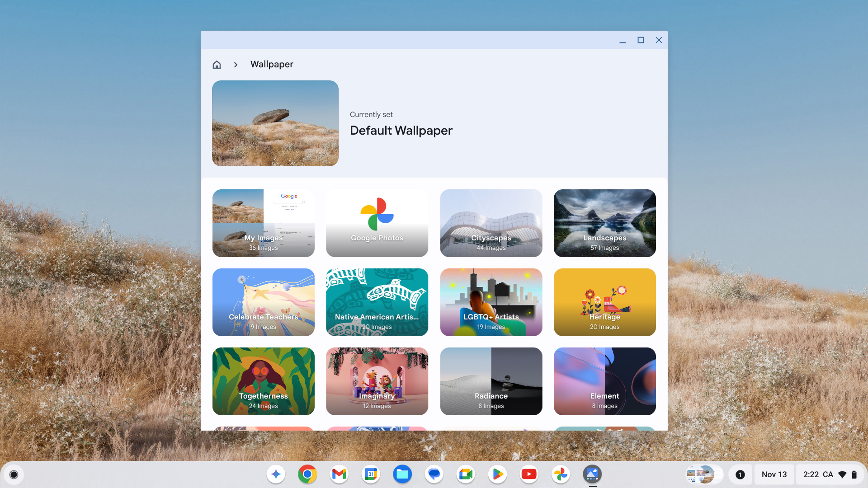The height and width of the screenshot is (488, 868).
Task: Open the Togetherness collection
Action: [x=263, y=381]
